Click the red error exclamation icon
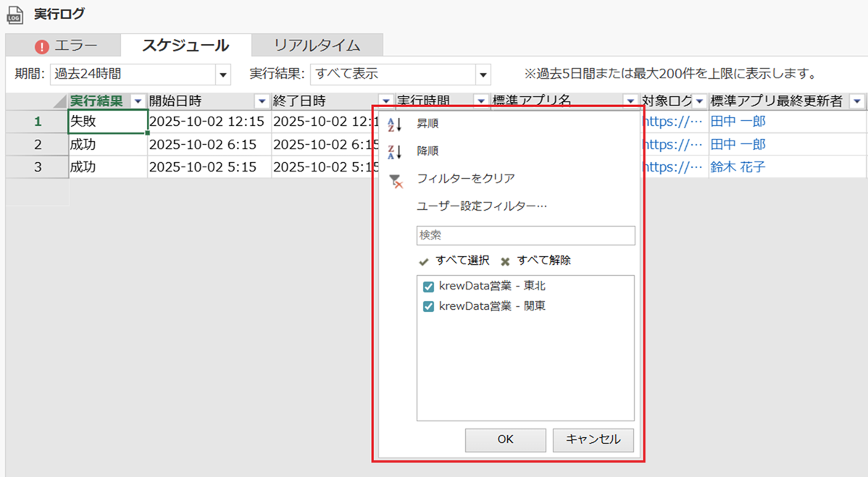This screenshot has width=868, height=477. [x=42, y=46]
